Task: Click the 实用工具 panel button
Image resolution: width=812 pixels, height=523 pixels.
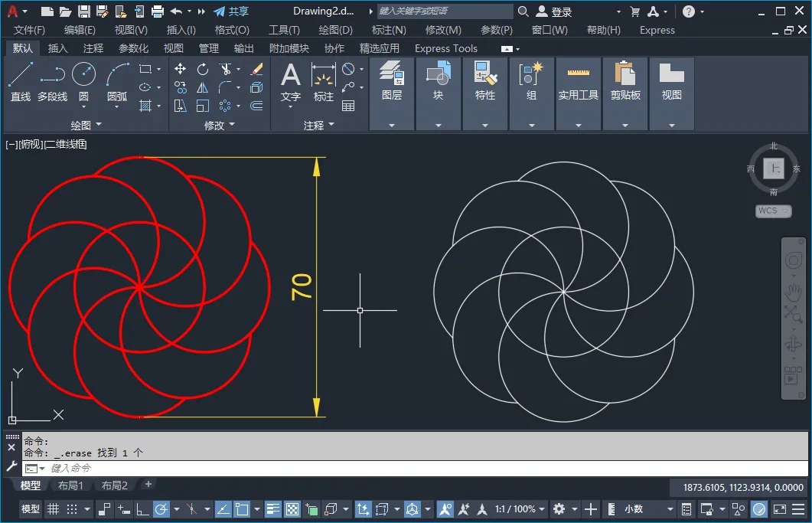Action: tap(579, 94)
